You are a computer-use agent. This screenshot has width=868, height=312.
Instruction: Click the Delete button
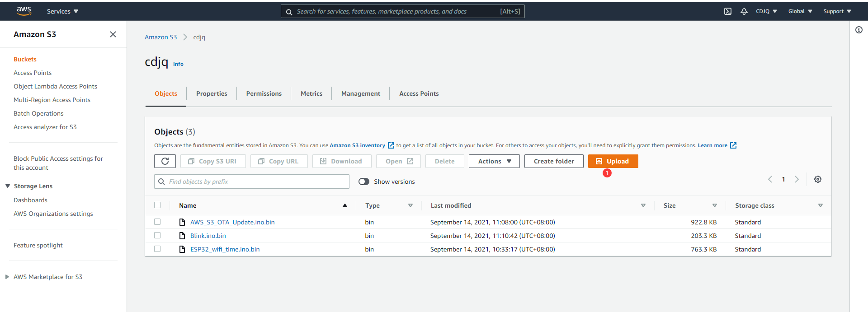[x=445, y=161]
